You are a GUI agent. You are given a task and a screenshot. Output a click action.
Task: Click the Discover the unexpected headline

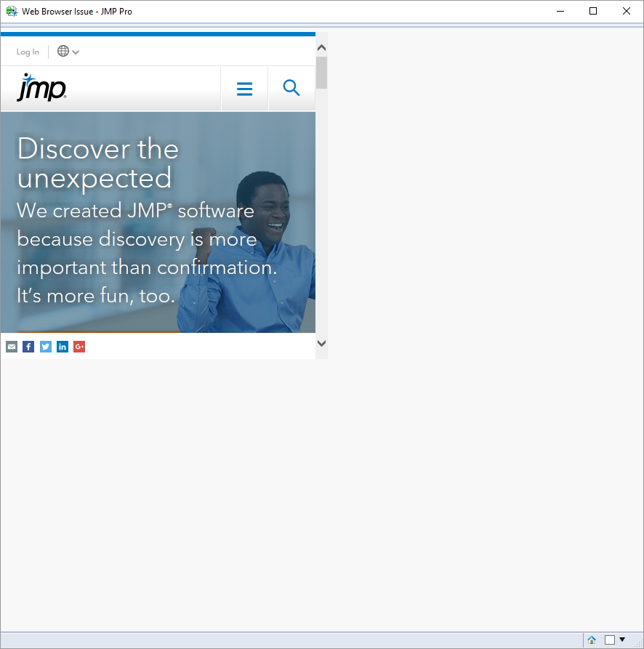98,163
